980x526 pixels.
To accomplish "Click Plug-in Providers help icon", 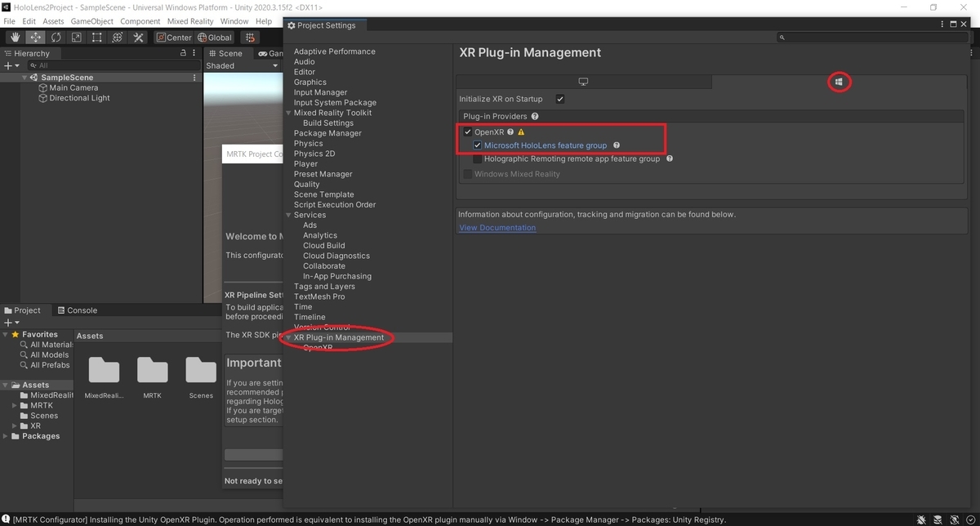I will pos(535,117).
